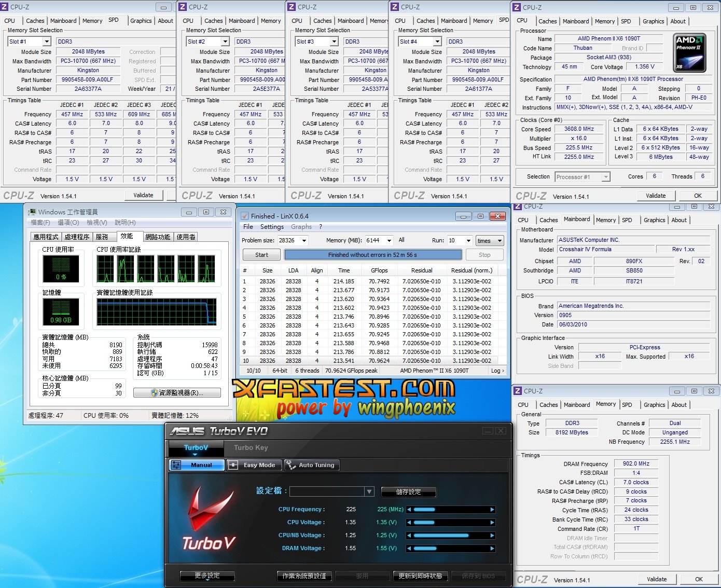Click the Start button in LinX
The image size is (721, 588).
261,255
